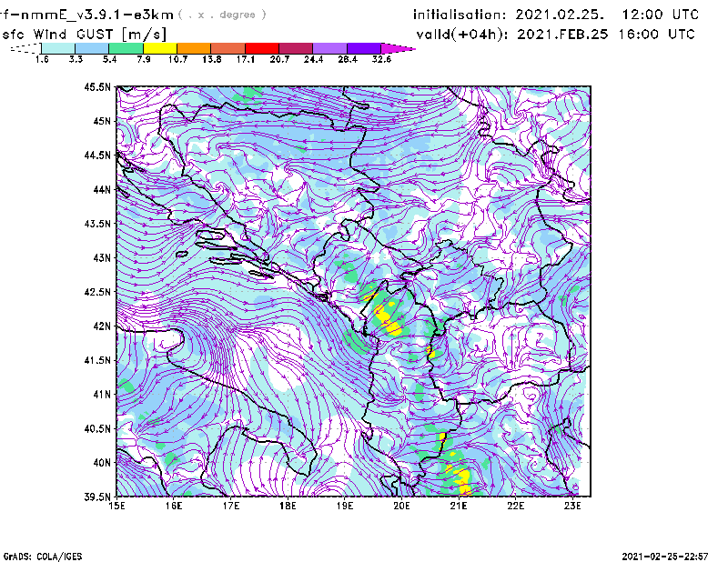Screen dimensions: 728x562
Task: Click the 17E longitude label
Action: click(x=231, y=506)
